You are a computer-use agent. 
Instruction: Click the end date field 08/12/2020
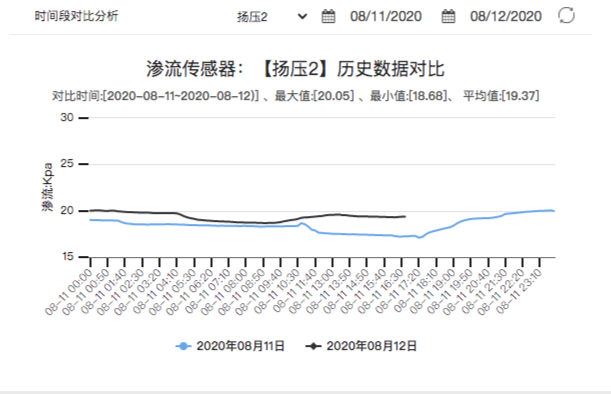click(x=506, y=16)
